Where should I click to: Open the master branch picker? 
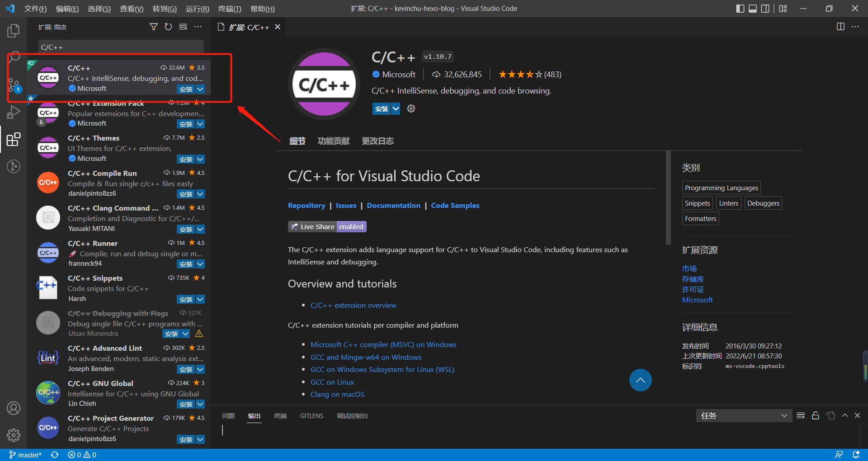(25, 455)
